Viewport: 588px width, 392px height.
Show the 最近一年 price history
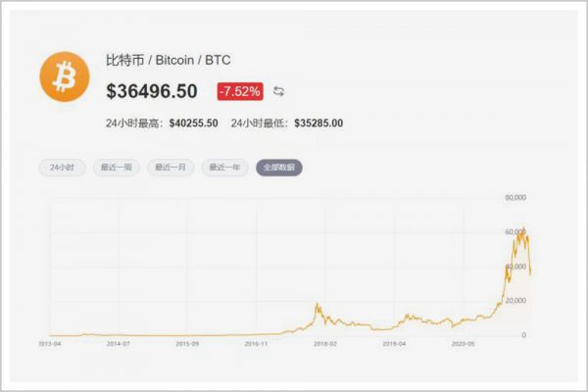(x=225, y=168)
